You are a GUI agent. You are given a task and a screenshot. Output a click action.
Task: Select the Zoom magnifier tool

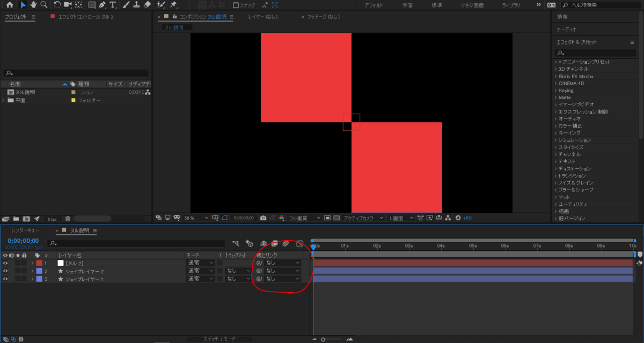click(43, 5)
